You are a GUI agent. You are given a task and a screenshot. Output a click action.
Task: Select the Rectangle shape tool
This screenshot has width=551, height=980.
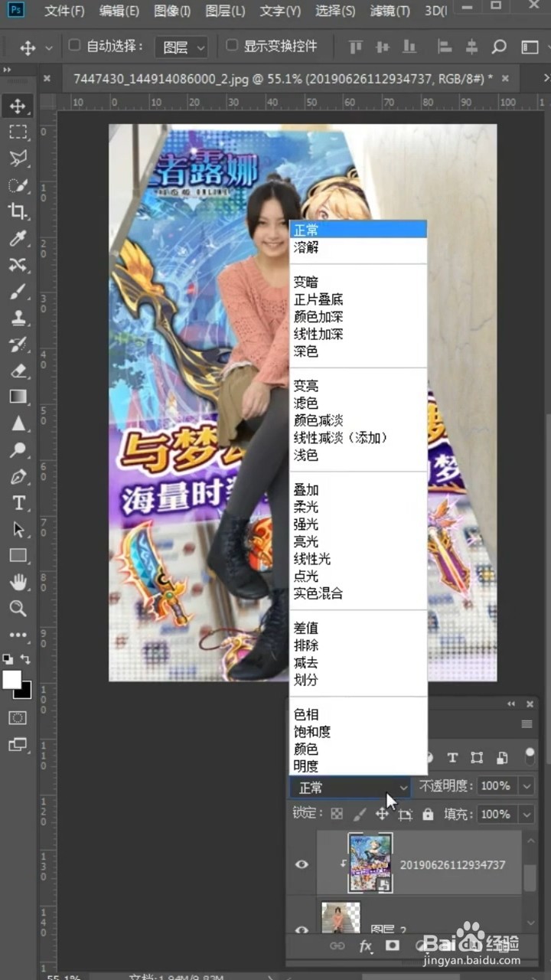coord(18,556)
